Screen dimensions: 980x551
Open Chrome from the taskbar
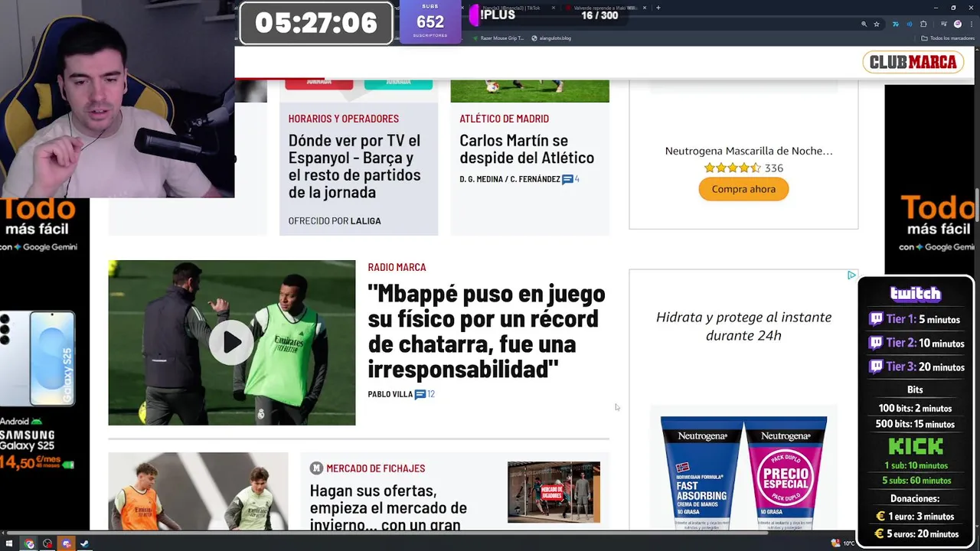point(29,544)
